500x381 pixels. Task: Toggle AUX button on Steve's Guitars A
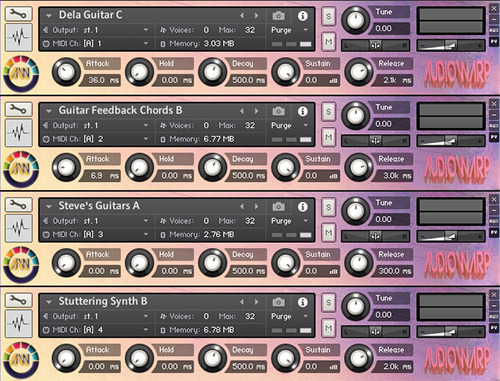point(494,221)
